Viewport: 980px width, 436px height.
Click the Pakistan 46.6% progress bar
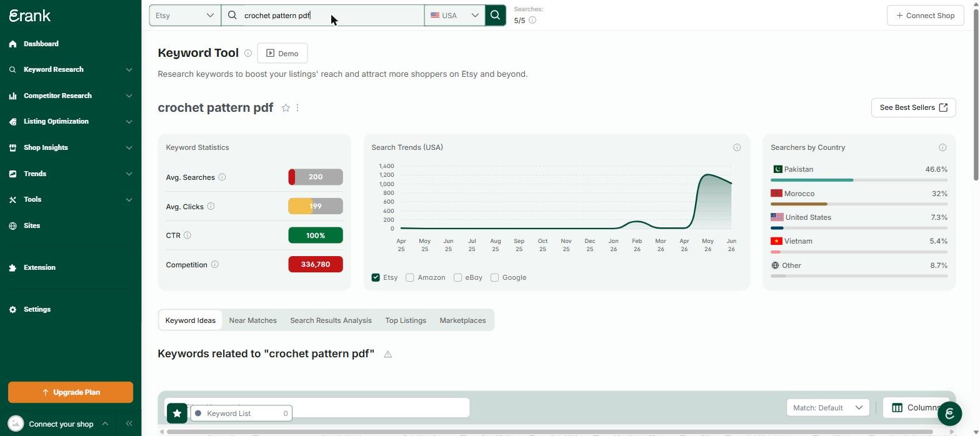click(859, 180)
